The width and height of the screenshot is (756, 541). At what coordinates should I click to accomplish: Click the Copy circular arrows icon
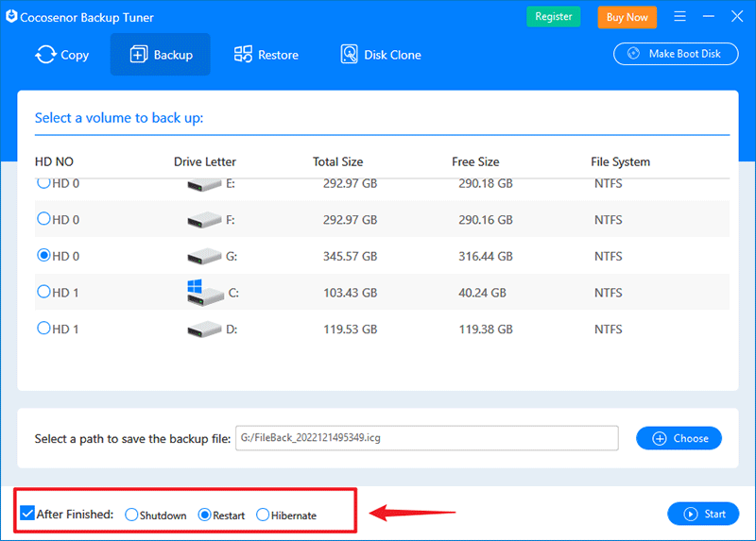point(45,55)
